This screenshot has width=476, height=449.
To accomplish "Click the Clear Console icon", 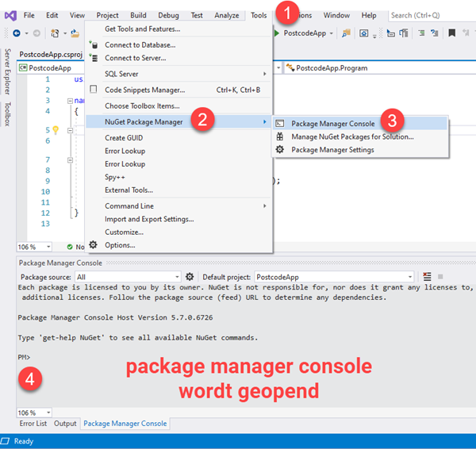I will 427,276.
